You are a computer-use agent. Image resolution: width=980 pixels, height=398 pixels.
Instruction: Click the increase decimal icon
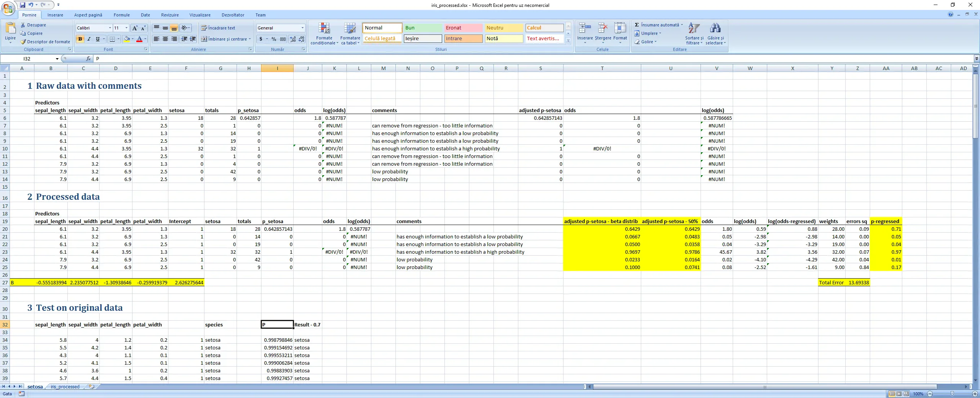tap(293, 39)
